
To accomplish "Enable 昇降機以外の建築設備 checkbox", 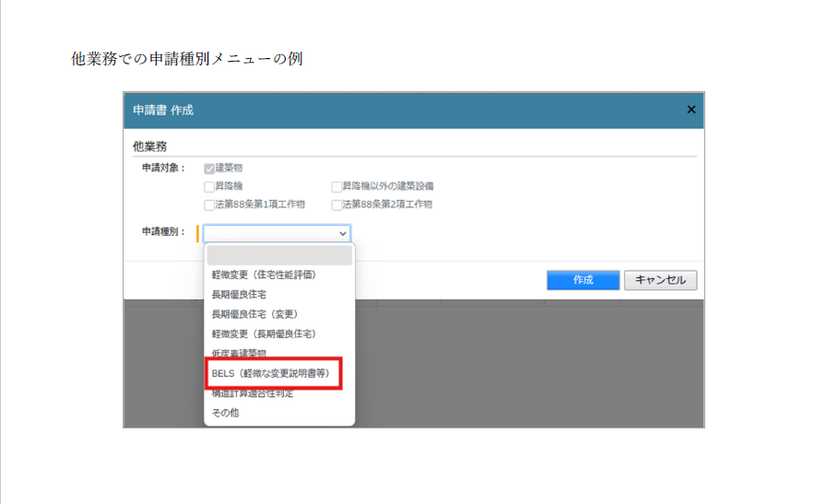I will 336,186.
